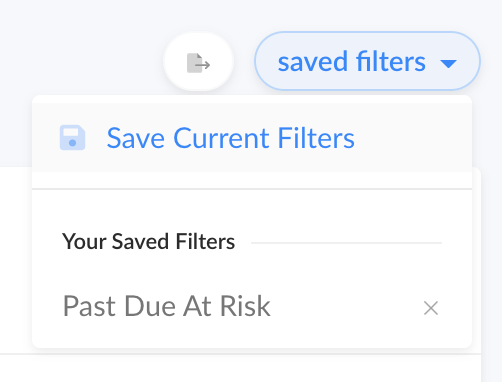Click the gray Past Due At Risk label

[x=167, y=306]
